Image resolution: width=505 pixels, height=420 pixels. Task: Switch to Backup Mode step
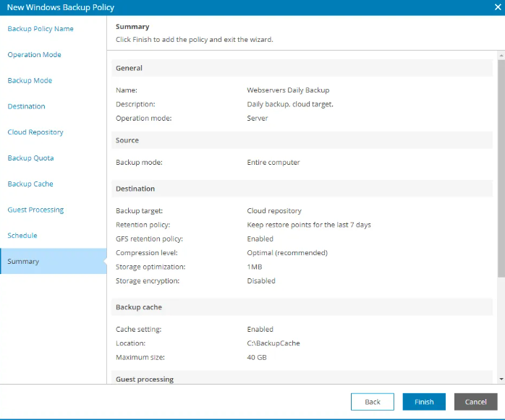(x=30, y=81)
